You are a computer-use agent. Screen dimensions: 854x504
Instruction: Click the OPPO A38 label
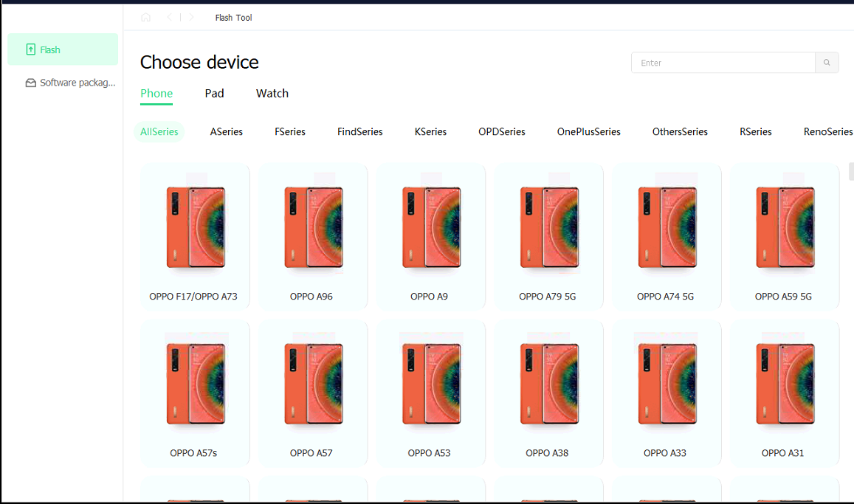click(x=547, y=453)
